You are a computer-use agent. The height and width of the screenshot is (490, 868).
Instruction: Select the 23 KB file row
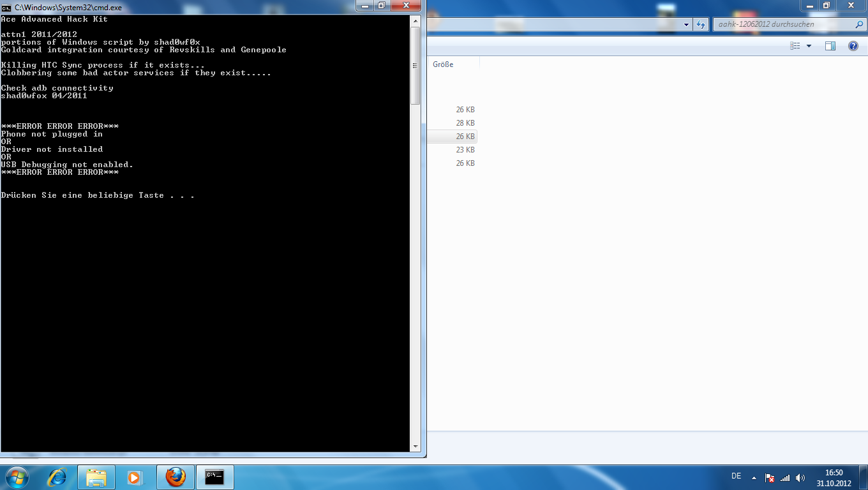pos(453,150)
